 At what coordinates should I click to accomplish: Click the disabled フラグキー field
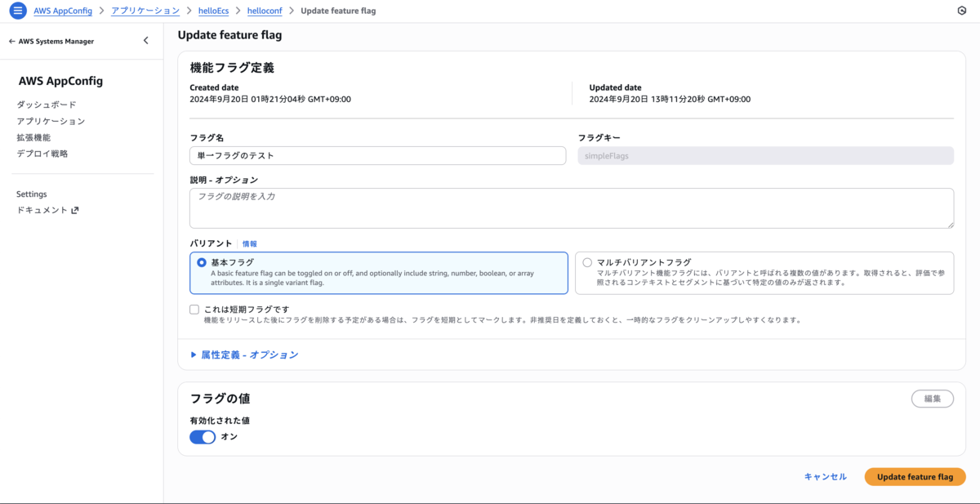(x=765, y=155)
